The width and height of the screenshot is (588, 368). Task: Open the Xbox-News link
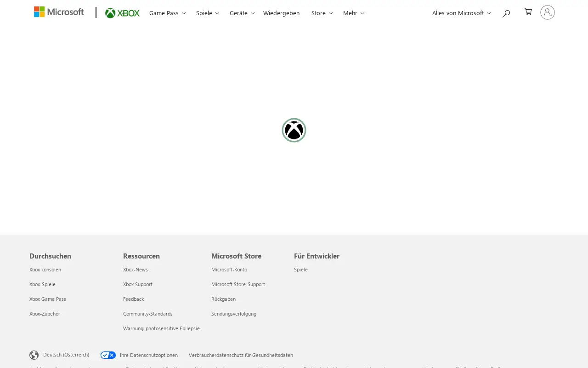(136, 270)
